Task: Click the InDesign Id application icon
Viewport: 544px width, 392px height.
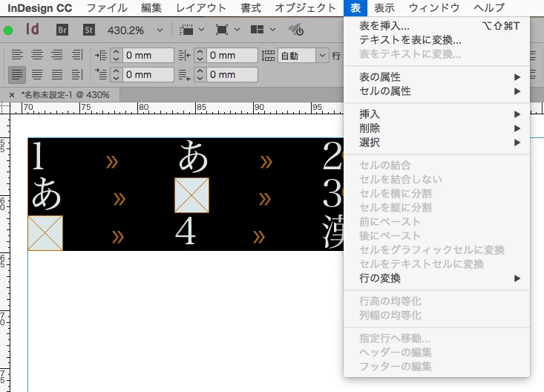Action: click(x=32, y=29)
